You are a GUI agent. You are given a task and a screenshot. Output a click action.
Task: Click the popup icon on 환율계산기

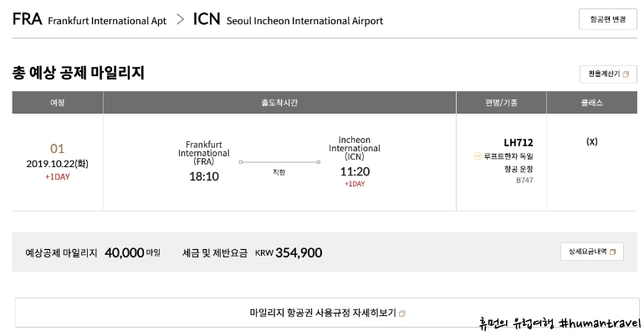[625, 74]
